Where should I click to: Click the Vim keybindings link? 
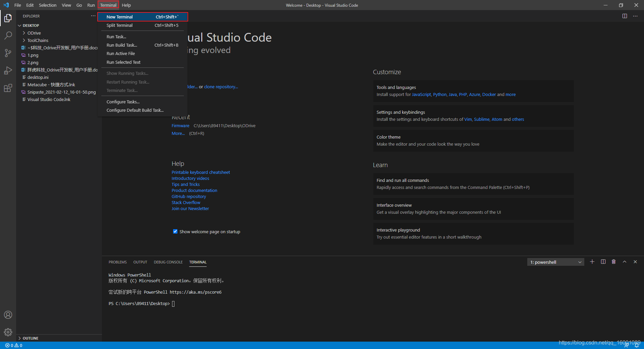[468, 119]
